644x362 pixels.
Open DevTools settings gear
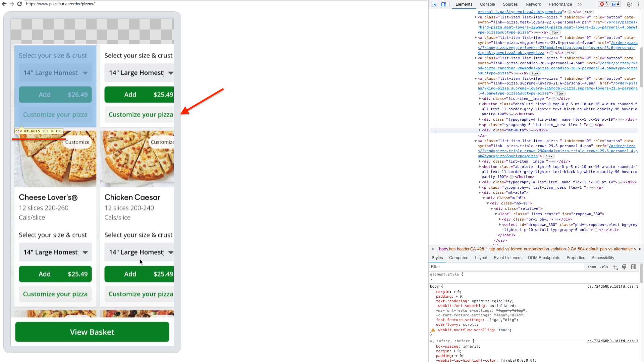point(629,4)
